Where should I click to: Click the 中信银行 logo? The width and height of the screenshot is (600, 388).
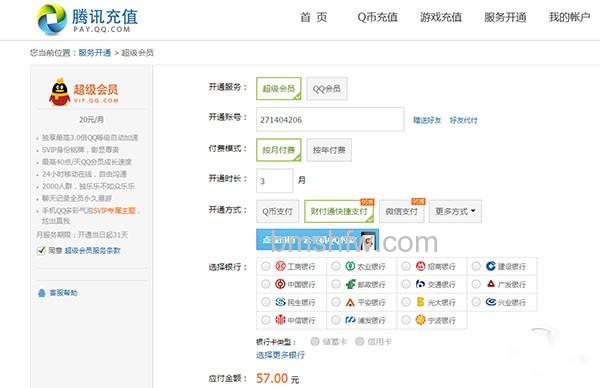(280, 320)
